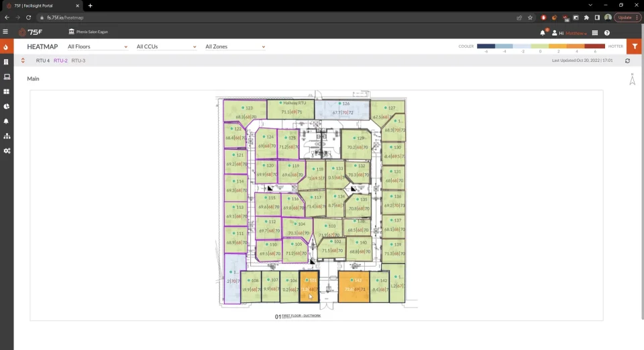Click the site building icon by Phenix Salon
644x350 pixels.
click(72, 32)
